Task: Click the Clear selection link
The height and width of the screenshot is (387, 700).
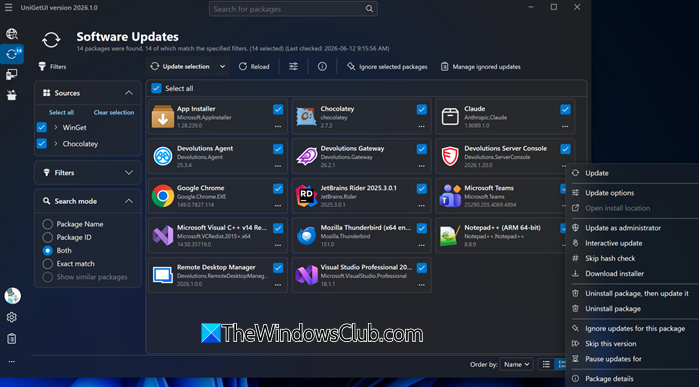Action: 114,112
